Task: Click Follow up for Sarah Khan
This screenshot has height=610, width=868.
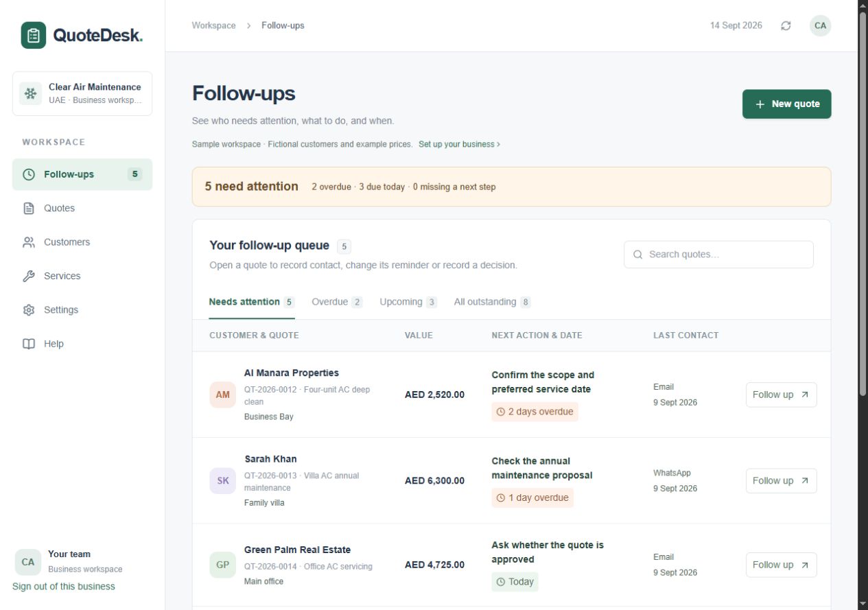Action: [x=782, y=481]
